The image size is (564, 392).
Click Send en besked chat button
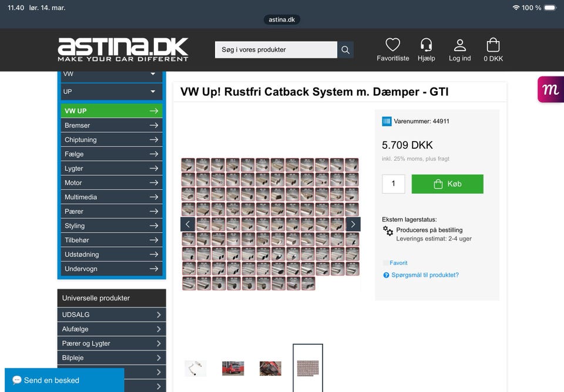pos(65,380)
